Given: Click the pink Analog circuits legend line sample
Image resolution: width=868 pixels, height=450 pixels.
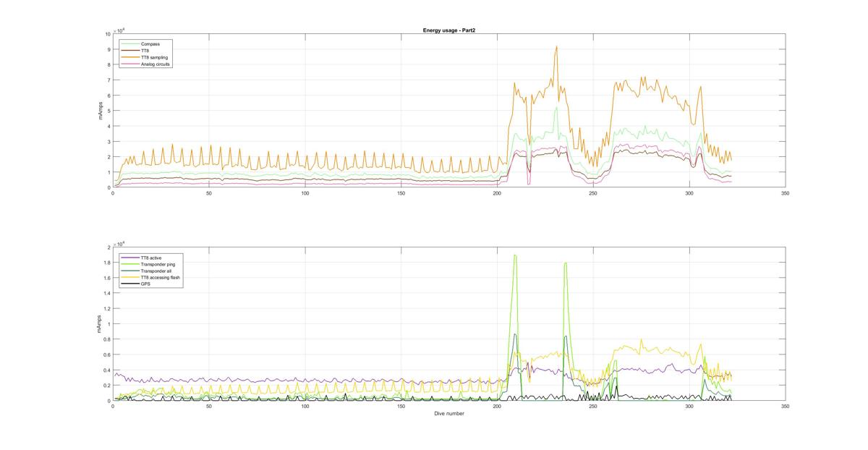Looking at the screenshot, I should point(129,64).
